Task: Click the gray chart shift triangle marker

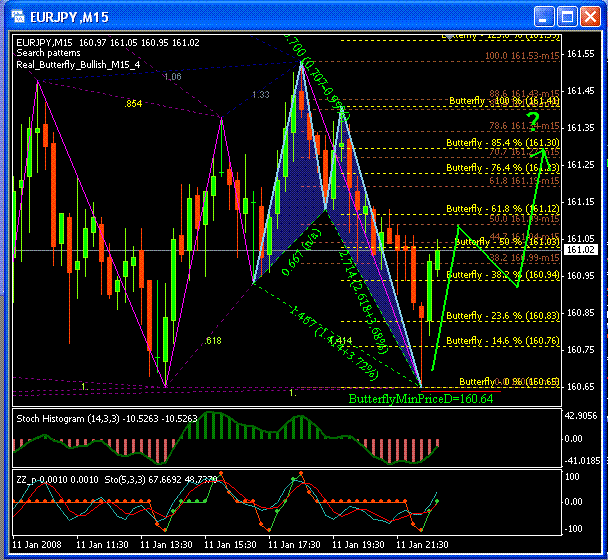Action: coord(449,37)
